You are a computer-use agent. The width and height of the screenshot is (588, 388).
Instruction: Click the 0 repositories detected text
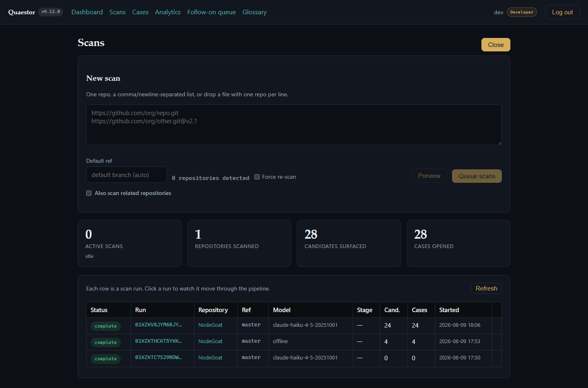click(x=211, y=178)
